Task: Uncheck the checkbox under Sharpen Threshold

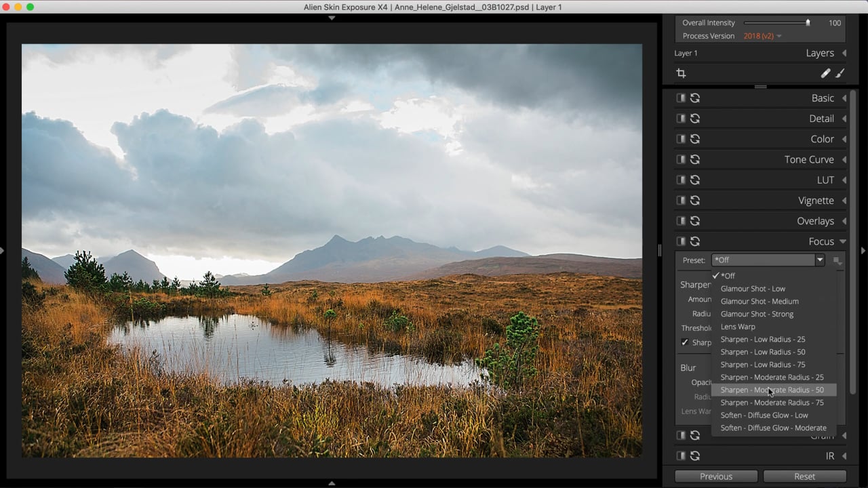Action: pyautogui.click(x=685, y=342)
